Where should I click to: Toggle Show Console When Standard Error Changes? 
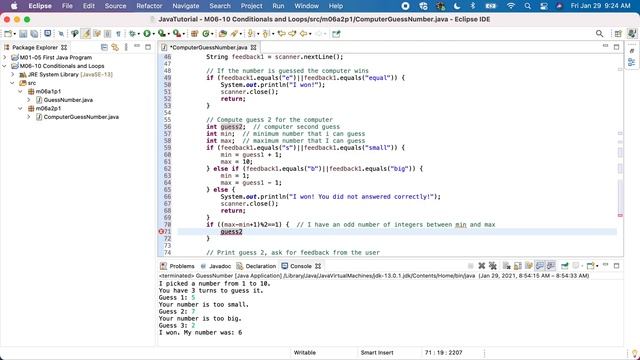click(551, 266)
